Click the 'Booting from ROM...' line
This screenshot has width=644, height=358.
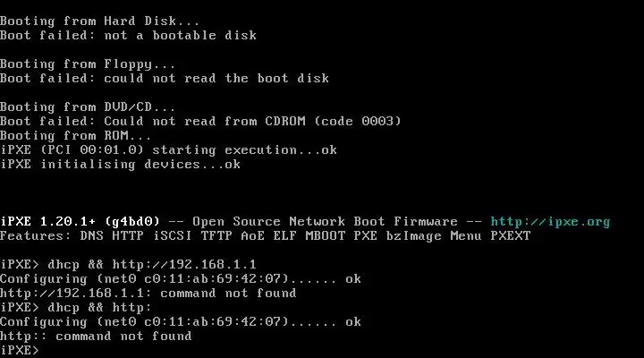point(75,136)
